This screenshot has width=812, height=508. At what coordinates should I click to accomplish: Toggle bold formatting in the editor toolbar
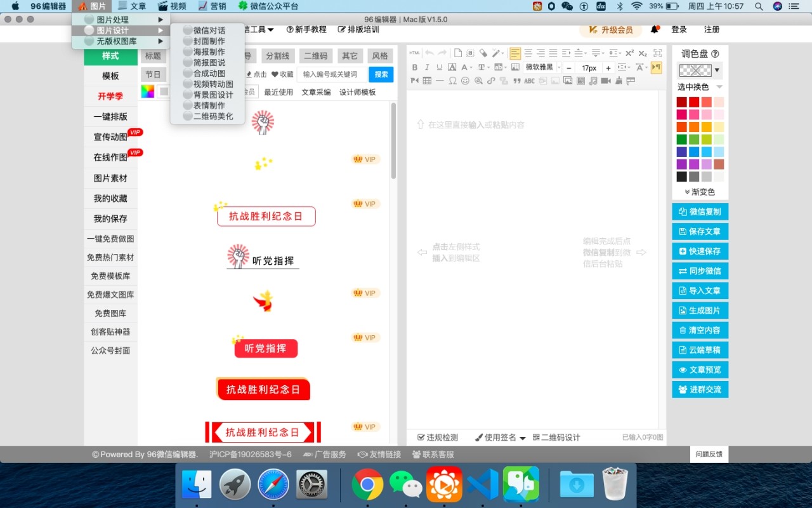(415, 67)
